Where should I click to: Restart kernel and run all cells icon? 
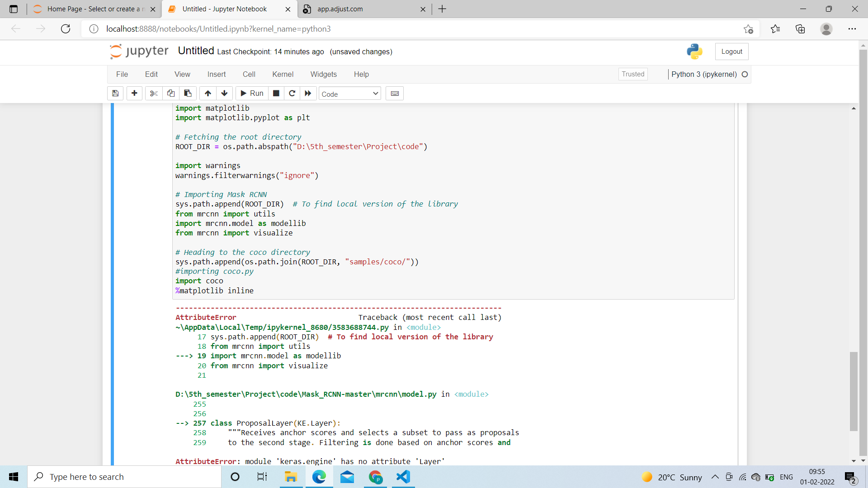308,94
